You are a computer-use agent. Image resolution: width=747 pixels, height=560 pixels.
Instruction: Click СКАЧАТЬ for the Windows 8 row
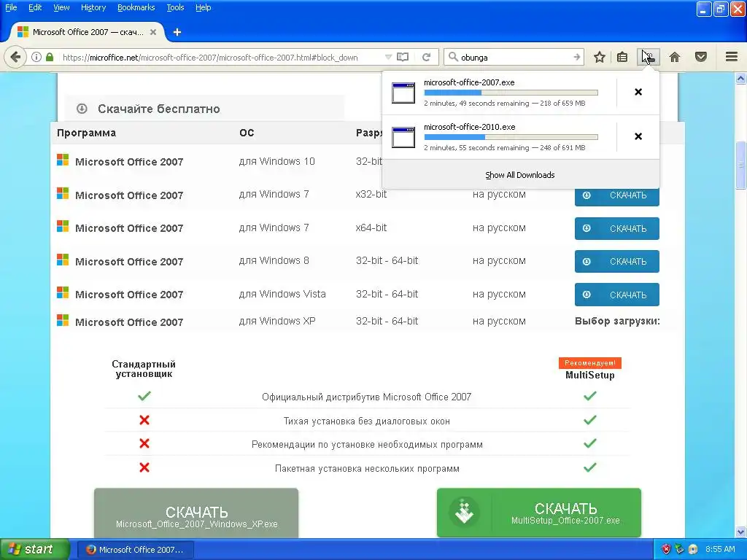(x=617, y=262)
